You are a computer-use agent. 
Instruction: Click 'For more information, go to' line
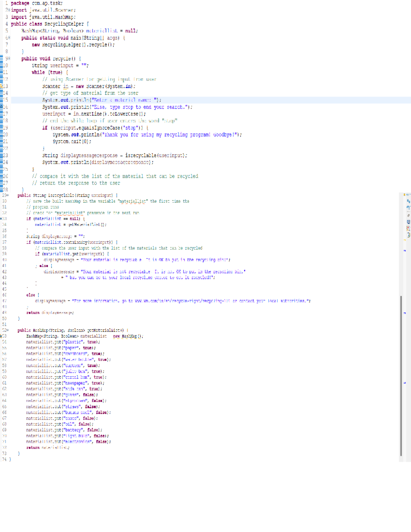point(173,301)
